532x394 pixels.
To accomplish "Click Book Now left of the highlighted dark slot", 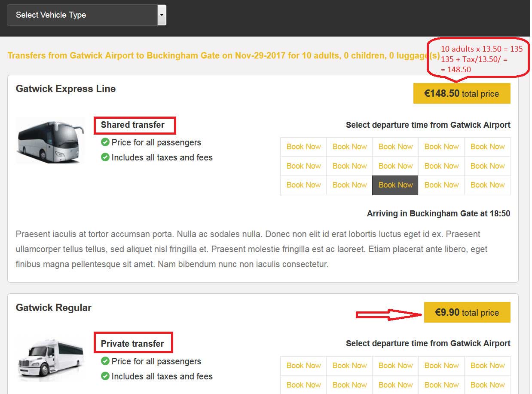I will pos(349,185).
